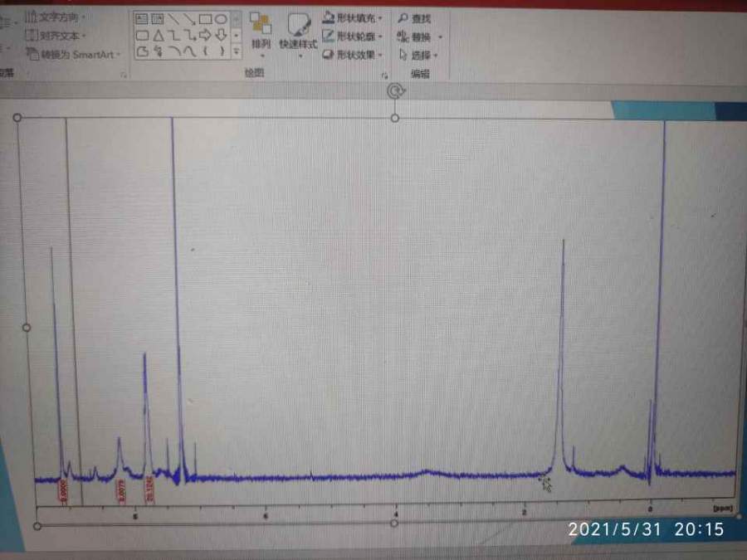The height and width of the screenshot is (560, 747).
Task: Open the 形状轮廓 (Shape Outline) menu
Action: (x=353, y=37)
